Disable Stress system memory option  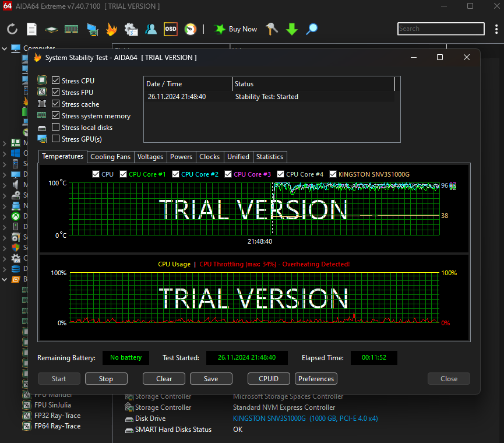coord(55,115)
